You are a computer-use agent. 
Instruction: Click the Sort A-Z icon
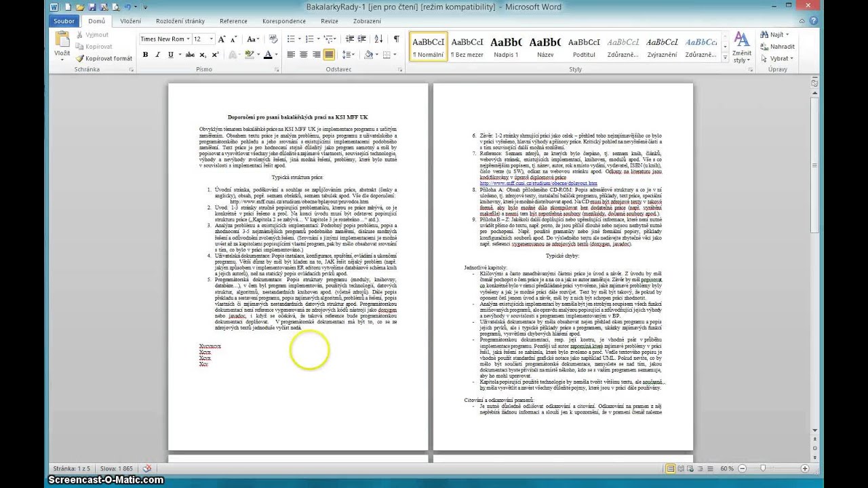378,39
